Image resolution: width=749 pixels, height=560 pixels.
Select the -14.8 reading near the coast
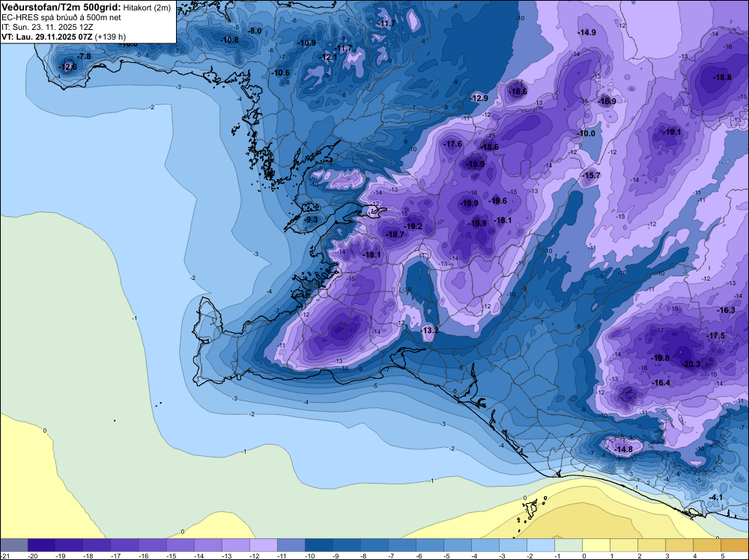(x=623, y=449)
